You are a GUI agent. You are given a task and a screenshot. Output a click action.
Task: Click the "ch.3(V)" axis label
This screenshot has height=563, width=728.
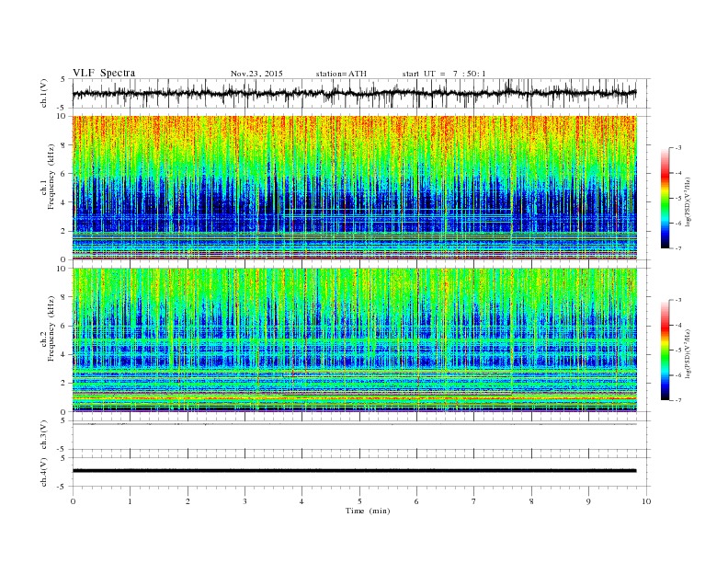(44, 435)
